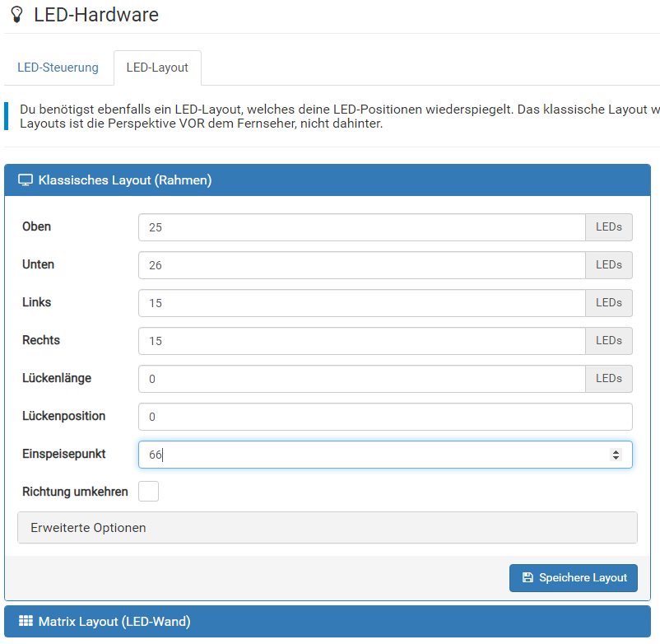Click the Einspeisepunkt number field
Image resolution: width=660 pixels, height=644 pixels.
[x=370, y=455]
